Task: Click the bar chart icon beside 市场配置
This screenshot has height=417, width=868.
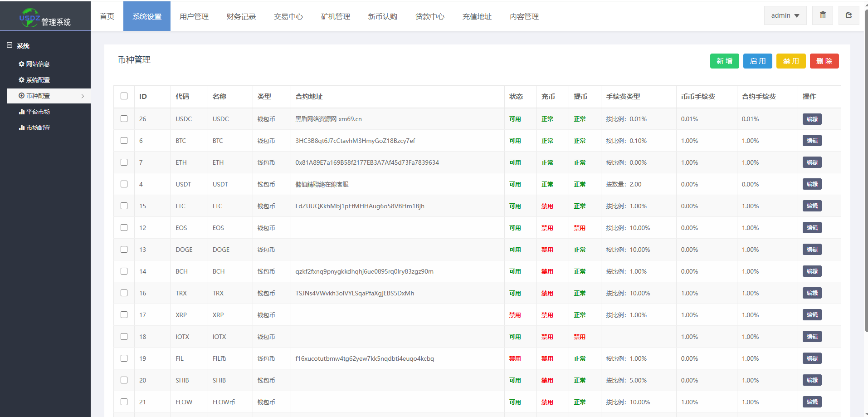Action: pyautogui.click(x=21, y=128)
